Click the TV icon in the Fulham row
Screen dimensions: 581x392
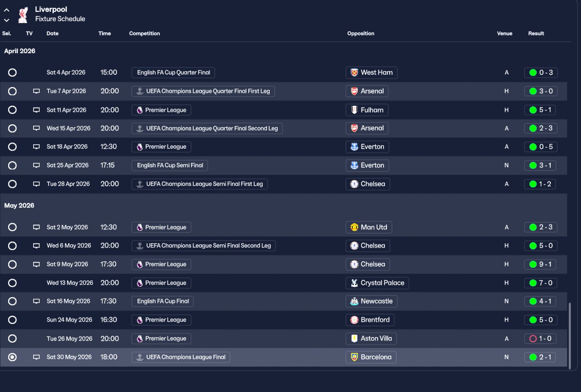click(x=36, y=110)
